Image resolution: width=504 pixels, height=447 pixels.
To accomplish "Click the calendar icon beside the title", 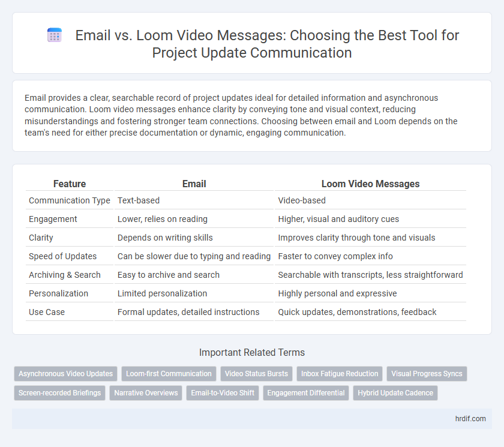I will 55,35.
